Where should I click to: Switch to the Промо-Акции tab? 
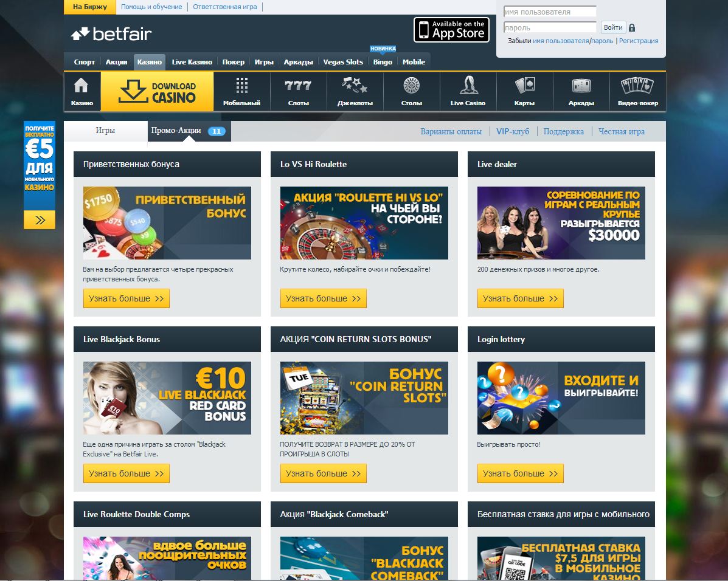tap(189, 131)
